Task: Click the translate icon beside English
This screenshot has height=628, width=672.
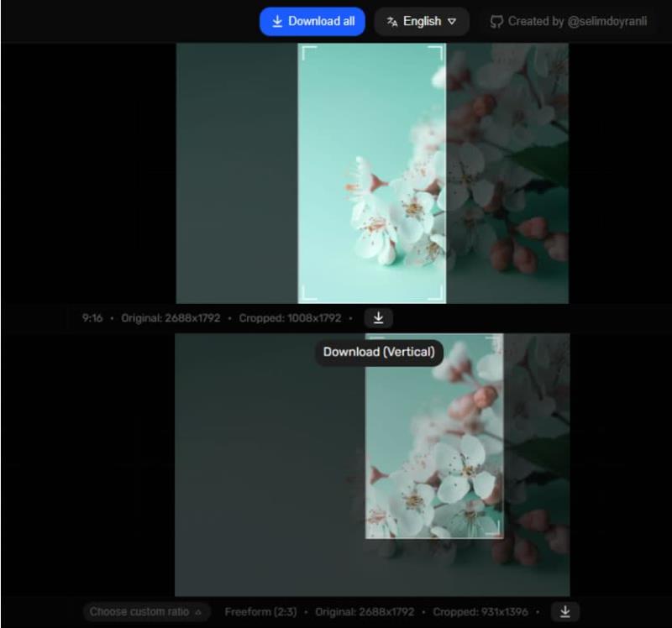Action: 391,22
